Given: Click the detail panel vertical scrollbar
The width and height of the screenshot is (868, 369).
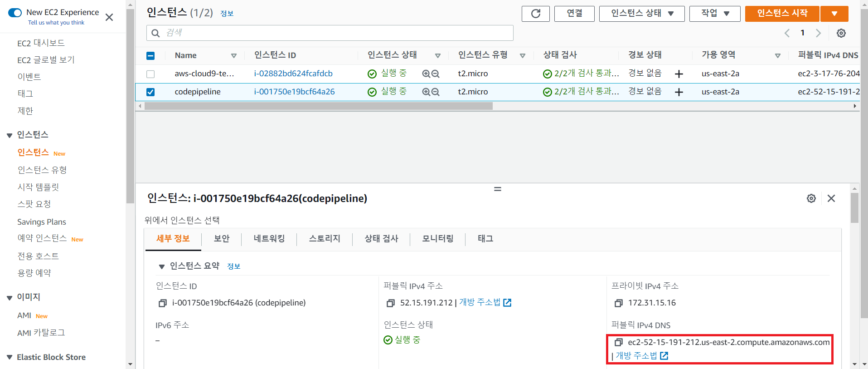Looking at the screenshot, I should pos(854,208).
